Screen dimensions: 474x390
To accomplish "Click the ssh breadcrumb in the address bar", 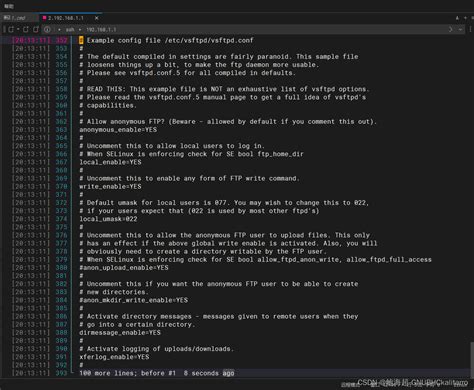I will coord(70,30).
